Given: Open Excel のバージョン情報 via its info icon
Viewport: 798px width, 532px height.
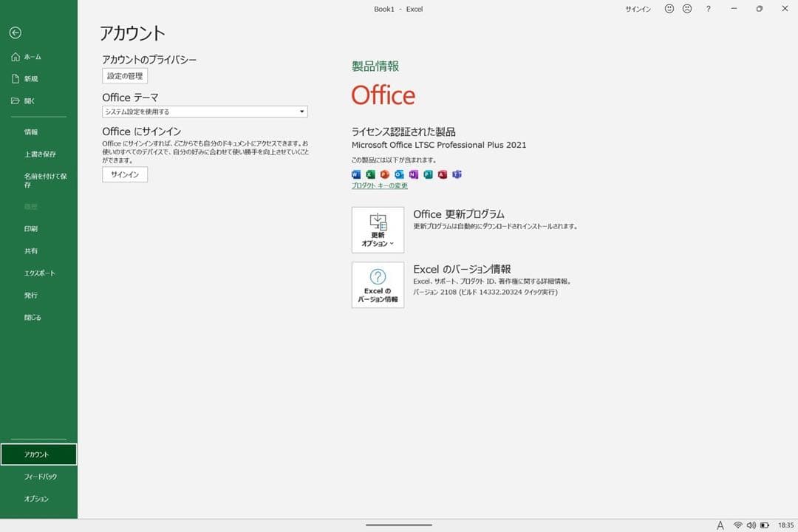Looking at the screenshot, I should coord(377,285).
